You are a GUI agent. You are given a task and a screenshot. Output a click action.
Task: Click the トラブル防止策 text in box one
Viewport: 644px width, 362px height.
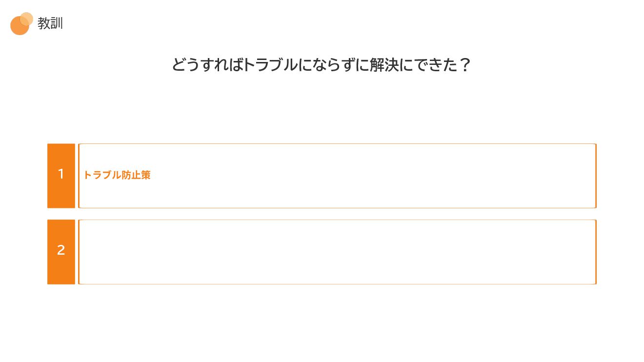117,175
